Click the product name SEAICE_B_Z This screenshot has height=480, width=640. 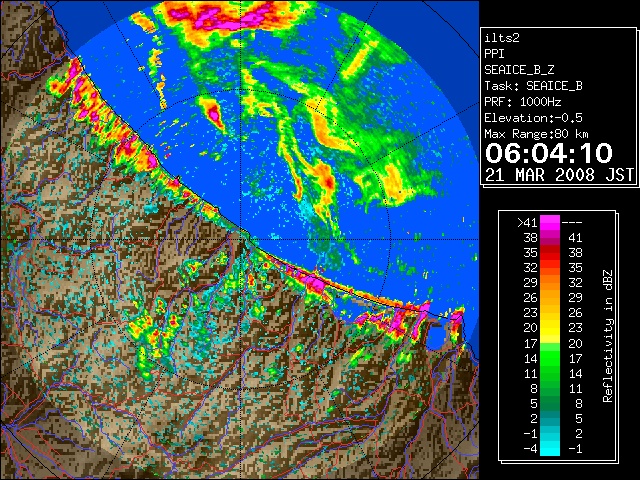point(519,70)
